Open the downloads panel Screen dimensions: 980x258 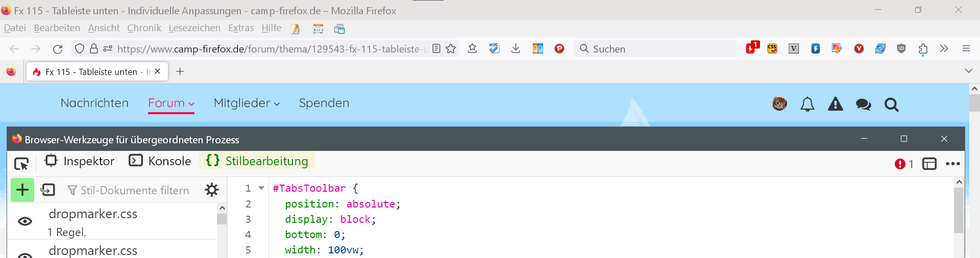tap(516, 48)
